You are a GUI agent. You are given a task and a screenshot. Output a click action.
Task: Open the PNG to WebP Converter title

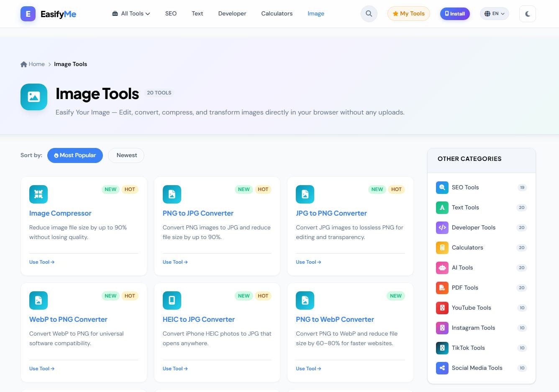point(335,319)
